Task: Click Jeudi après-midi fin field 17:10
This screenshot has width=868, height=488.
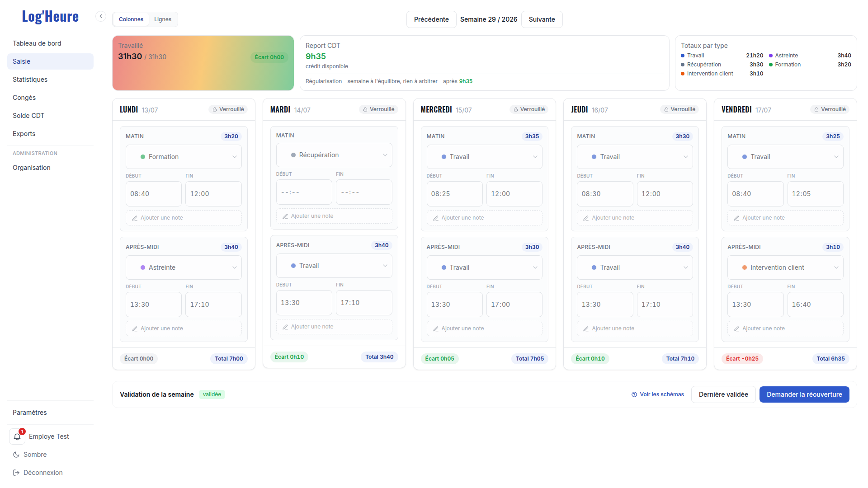Action: tap(665, 305)
